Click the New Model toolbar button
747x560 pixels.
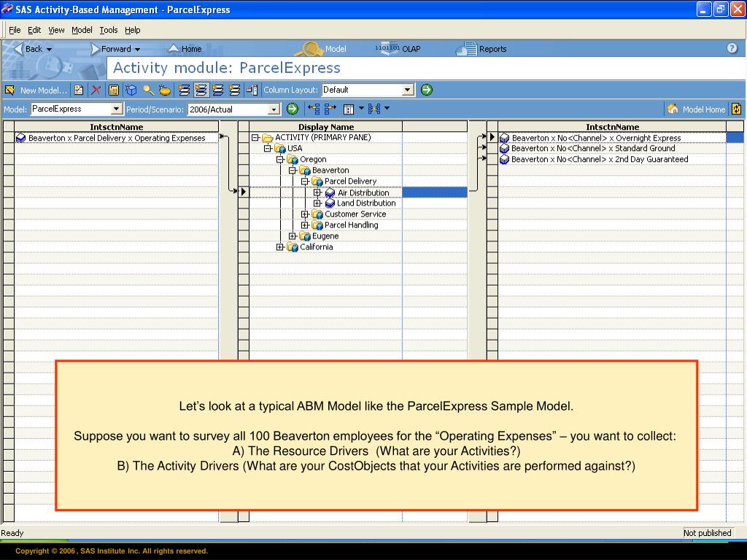click(x=36, y=90)
